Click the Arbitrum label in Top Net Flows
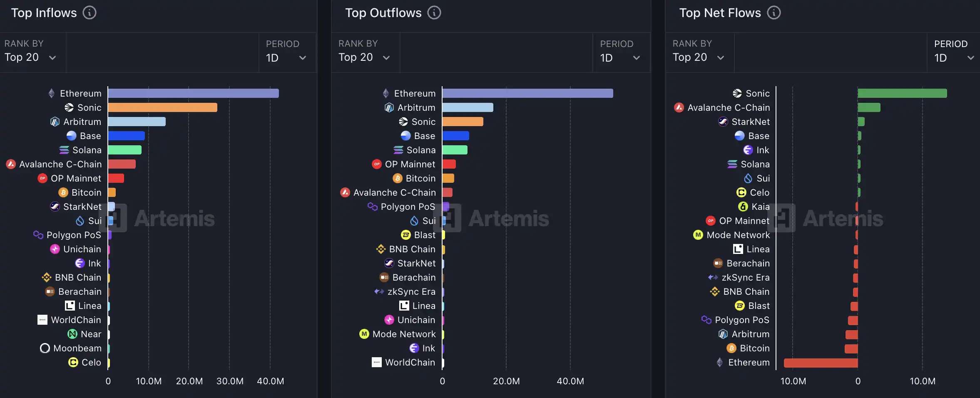The width and height of the screenshot is (980, 398). pos(751,334)
